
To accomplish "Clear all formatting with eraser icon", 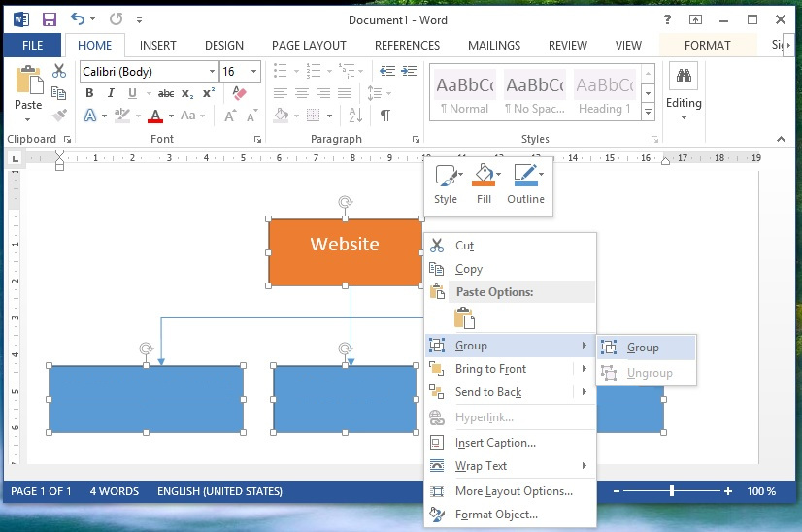I will 239,93.
